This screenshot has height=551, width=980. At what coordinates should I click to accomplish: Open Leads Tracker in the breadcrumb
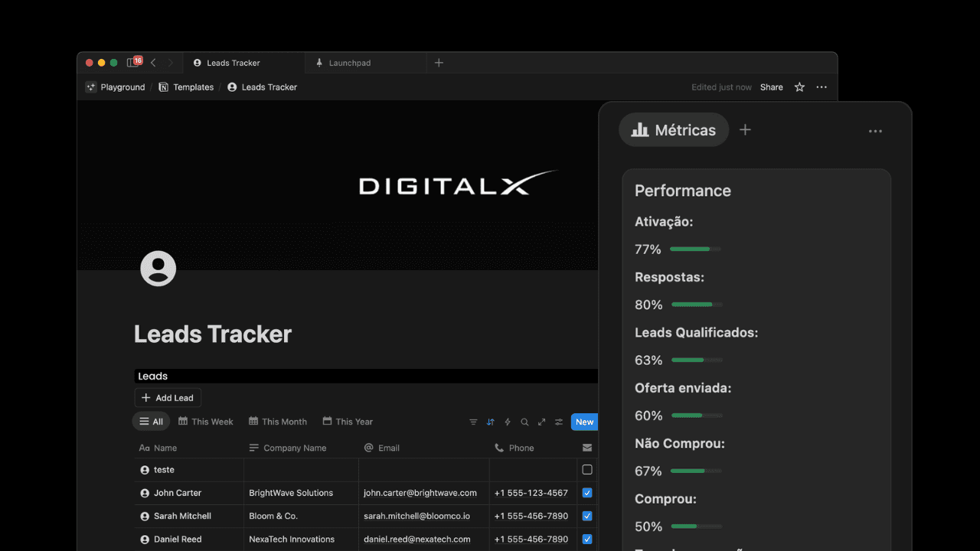tap(269, 87)
